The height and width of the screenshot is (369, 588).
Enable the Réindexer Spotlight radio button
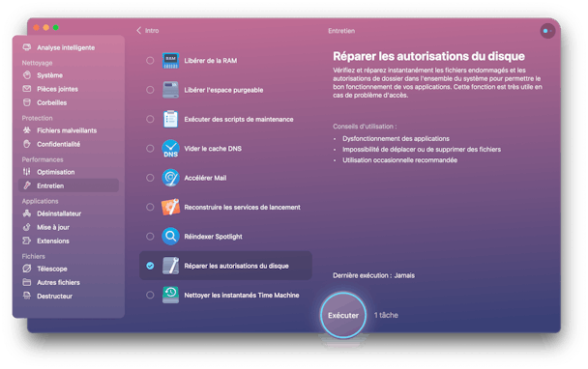click(150, 237)
